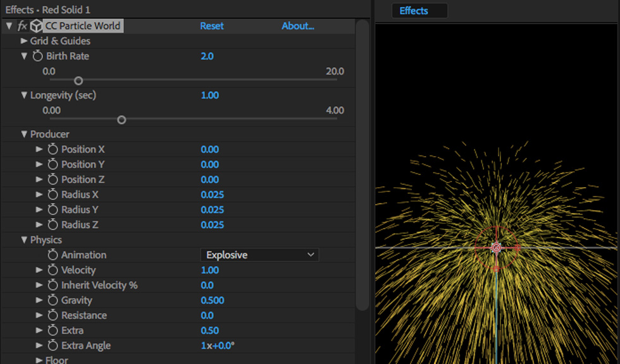The image size is (620, 364).
Task: Click the Velocity value 1.00
Action: click(x=209, y=270)
